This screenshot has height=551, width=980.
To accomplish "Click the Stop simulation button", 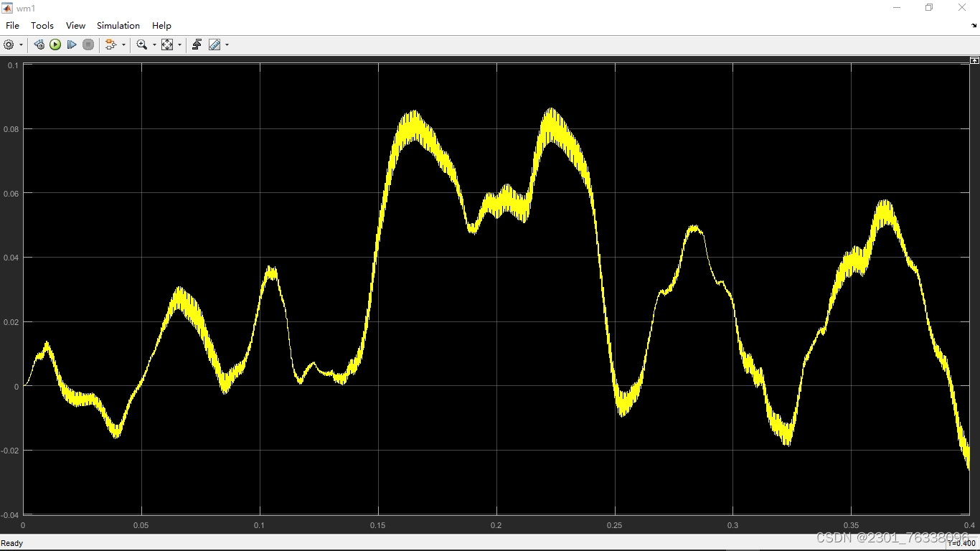I will [88, 44].
